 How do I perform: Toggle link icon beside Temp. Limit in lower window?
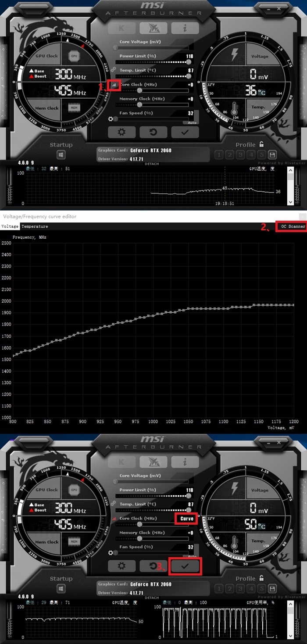pyautogui.click(x=113, y=503)
